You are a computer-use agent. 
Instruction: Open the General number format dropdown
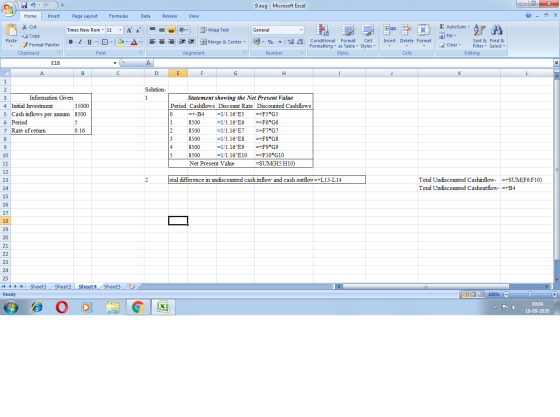point(301,30)
